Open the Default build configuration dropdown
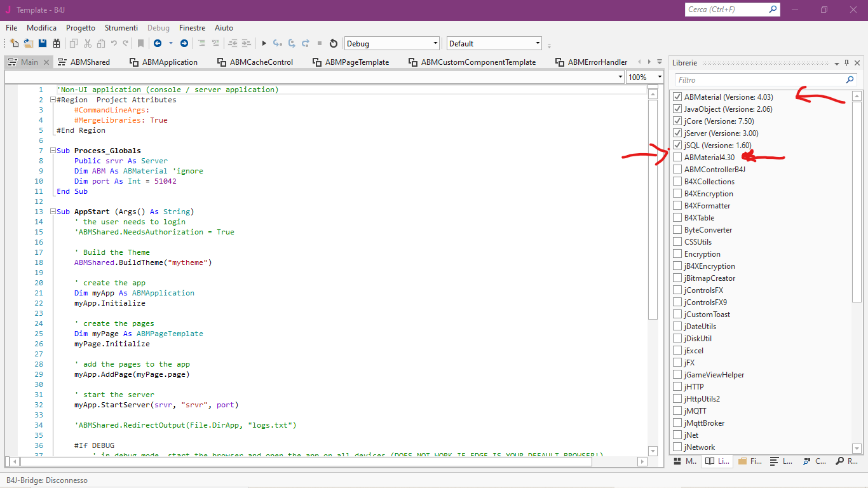The image size is (868, 488). coord(494,43)
